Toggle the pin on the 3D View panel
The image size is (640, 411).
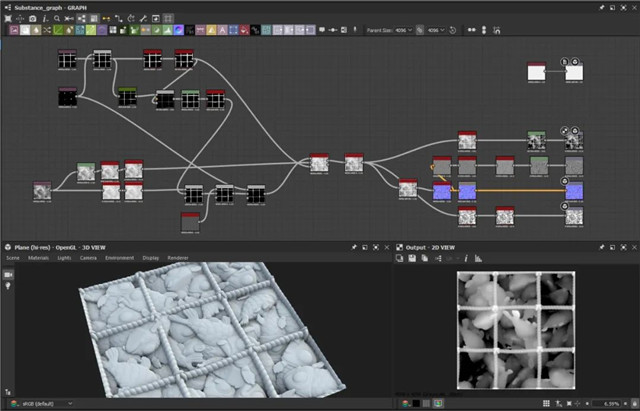355,246
